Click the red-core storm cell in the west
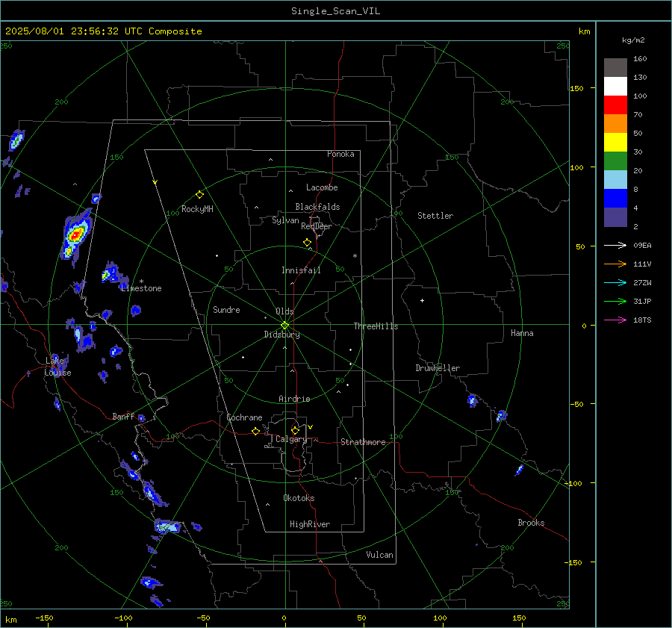The height and width of the screenshot is (628, 672). [75, 234]
